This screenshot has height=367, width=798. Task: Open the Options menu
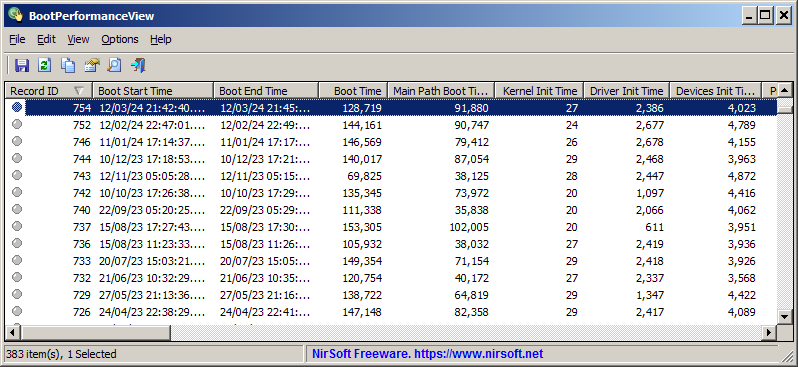pos(120,39)
